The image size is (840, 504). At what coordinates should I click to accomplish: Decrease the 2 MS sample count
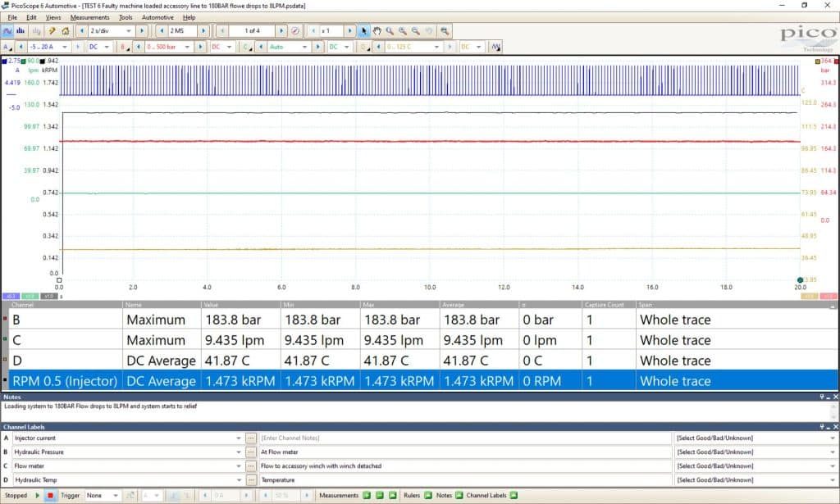[x=162, y=31]
